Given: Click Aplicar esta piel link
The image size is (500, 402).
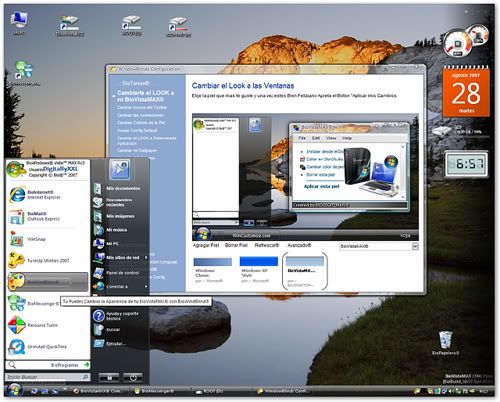Looking at the screenshot, I should [321, 186].
